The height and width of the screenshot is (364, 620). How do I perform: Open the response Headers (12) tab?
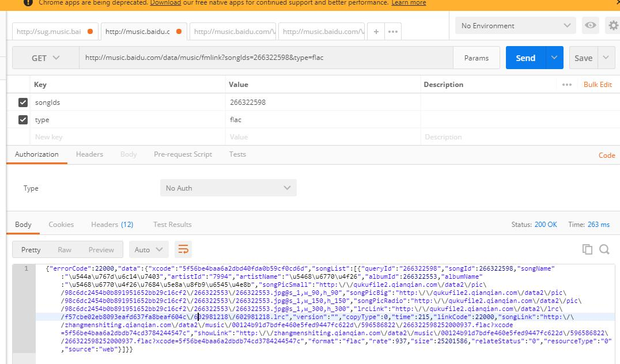click(x=112, y=225)
